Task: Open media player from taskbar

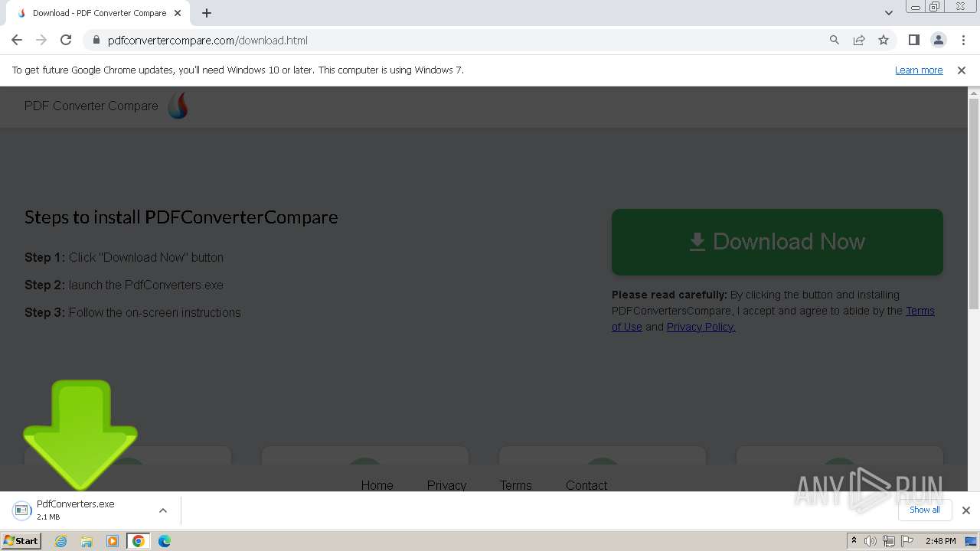Action: [113, 541]
